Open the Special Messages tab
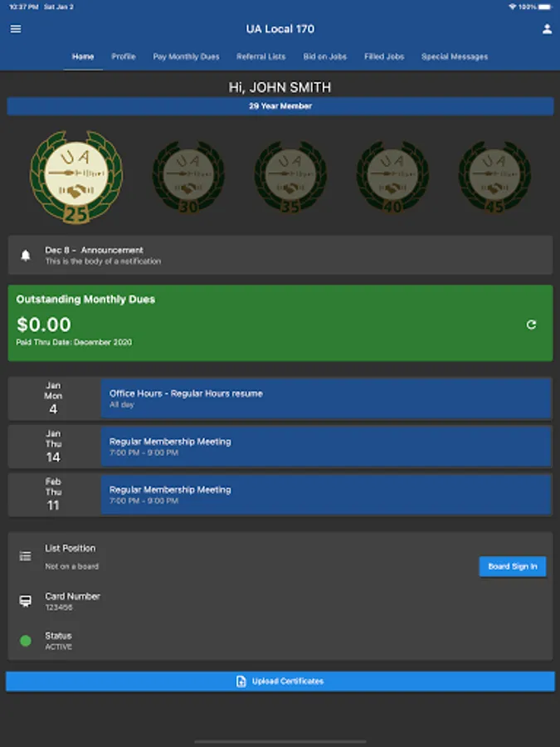Viewport: 560px width, 747px height. click(x=455, y=56)
